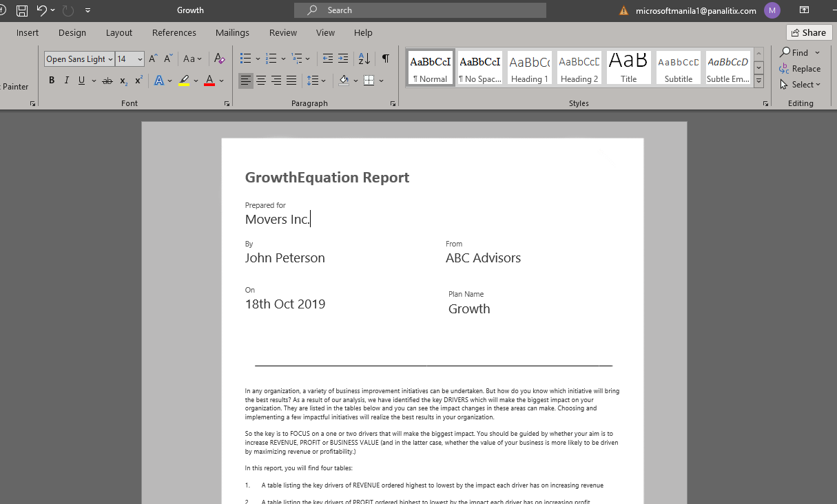
Task: Show or hide paragraph marks
Action: tap(386, 59)
